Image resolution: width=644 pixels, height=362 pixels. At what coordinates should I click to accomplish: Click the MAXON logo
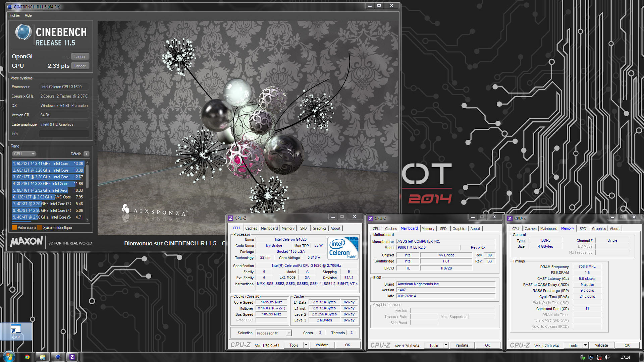26,242
